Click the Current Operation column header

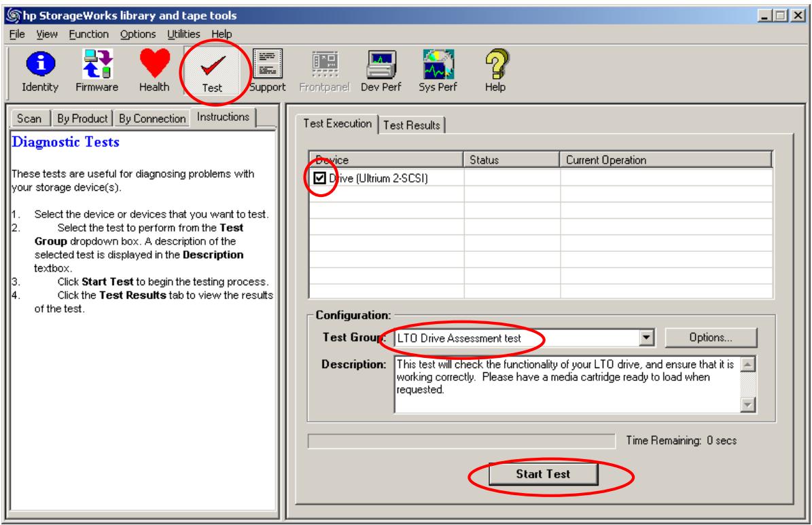click(x=666, y=160)
